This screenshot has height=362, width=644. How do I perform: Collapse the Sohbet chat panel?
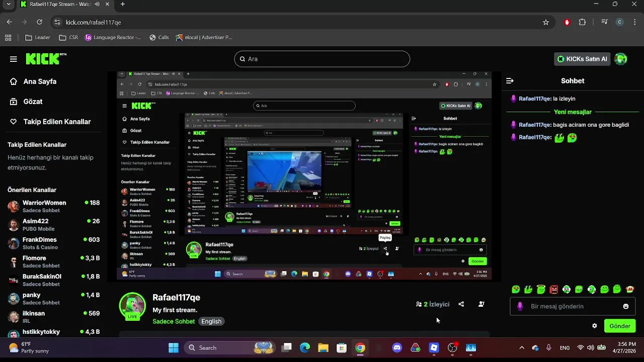(x=510, y=80)
